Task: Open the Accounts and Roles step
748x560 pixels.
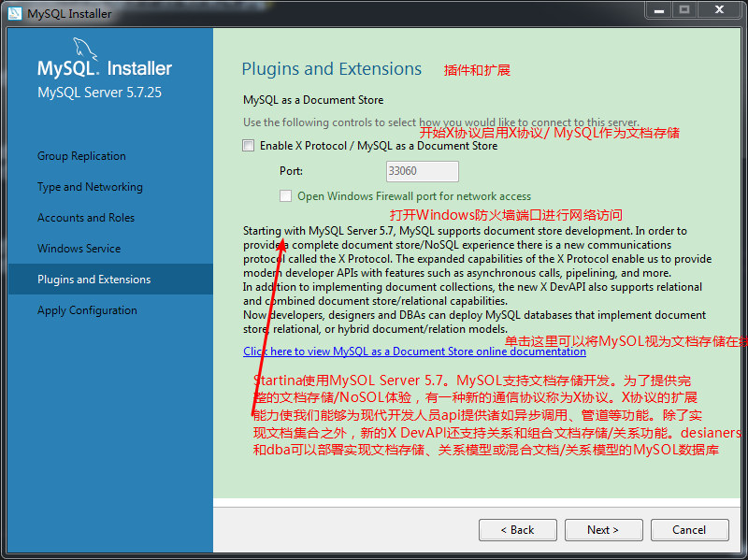Action: pyautogui.click(x=86, y=218)
